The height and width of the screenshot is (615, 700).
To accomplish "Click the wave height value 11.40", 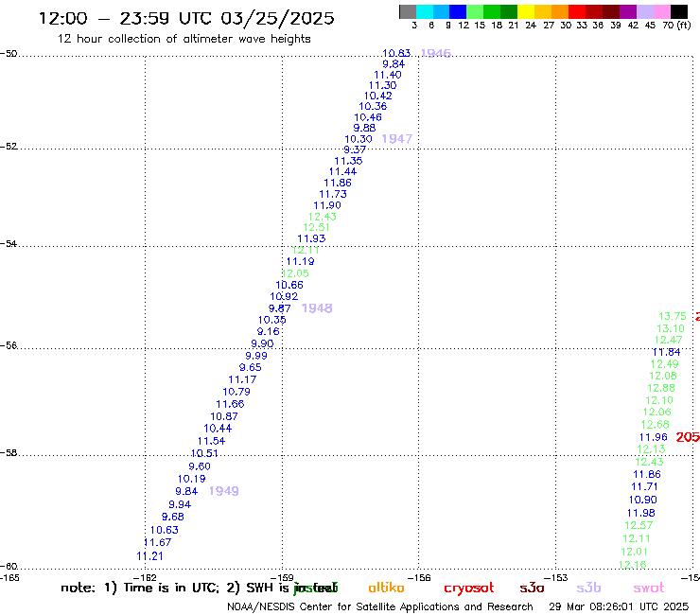I will coord(388,75).
